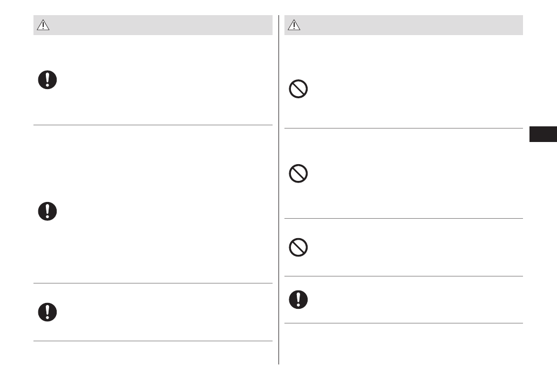Click the divider above the last left exclamation icon

click(153, 283)
